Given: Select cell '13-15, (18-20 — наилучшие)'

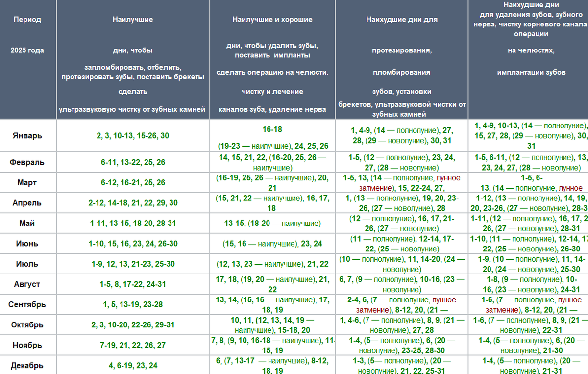Looking at the screenshot, I should (x=272, y=223).
